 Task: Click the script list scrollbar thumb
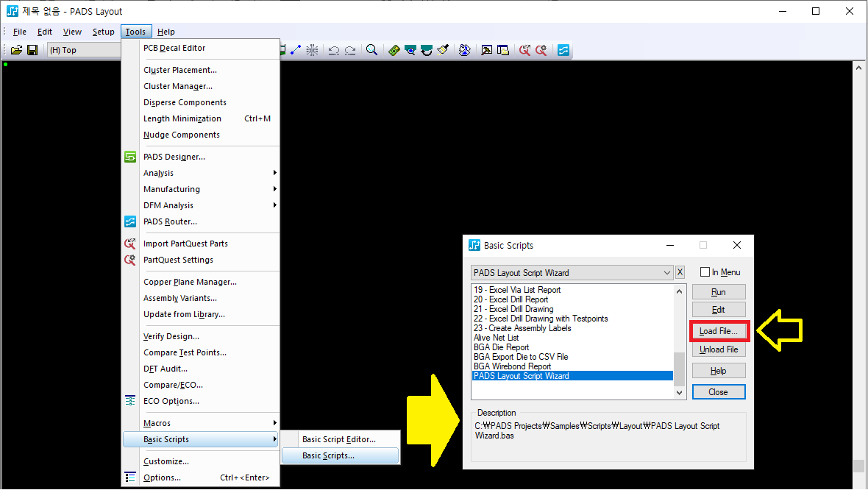[x=679, y=369]
